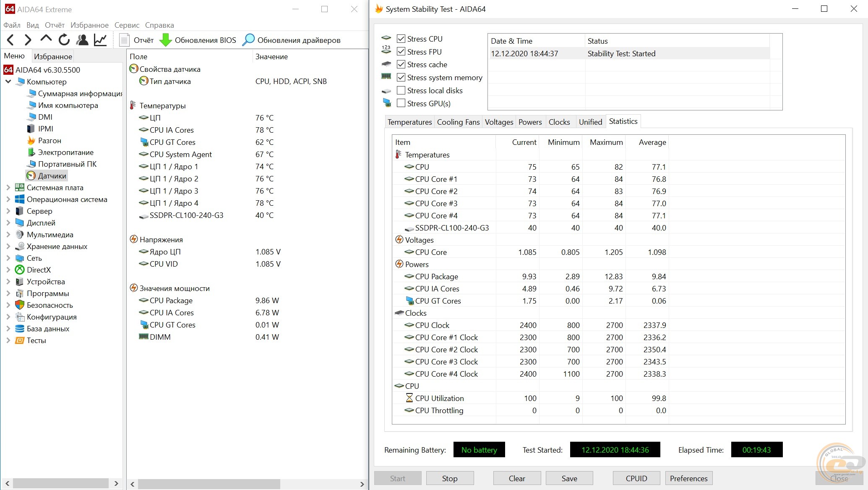
Task: Expand the Системная плата node
Action: (8, 187)
